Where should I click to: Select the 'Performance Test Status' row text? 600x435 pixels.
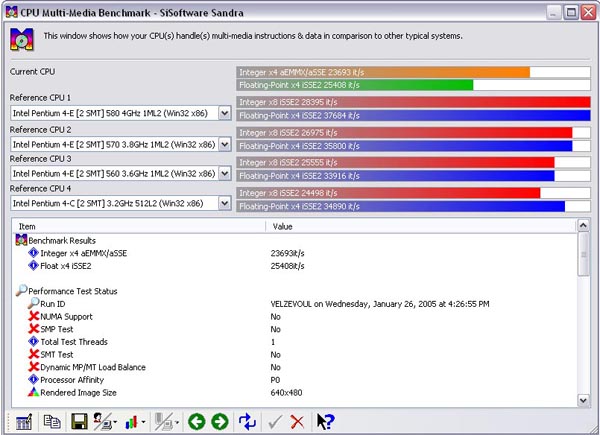73,291
